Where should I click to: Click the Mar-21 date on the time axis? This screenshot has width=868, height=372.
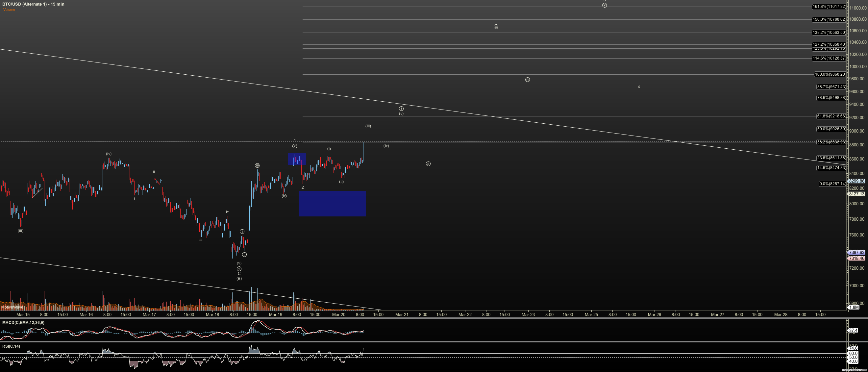pos(402,315)
